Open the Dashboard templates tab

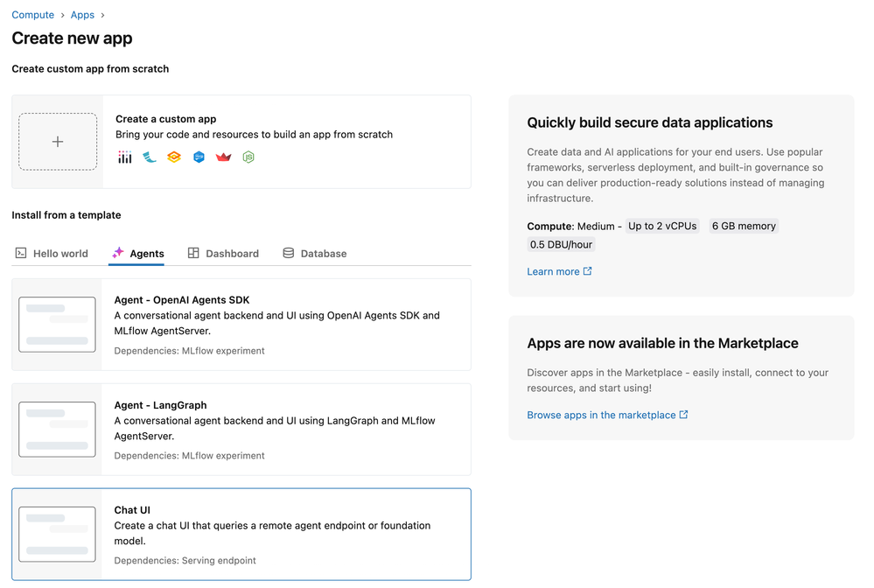223,254
